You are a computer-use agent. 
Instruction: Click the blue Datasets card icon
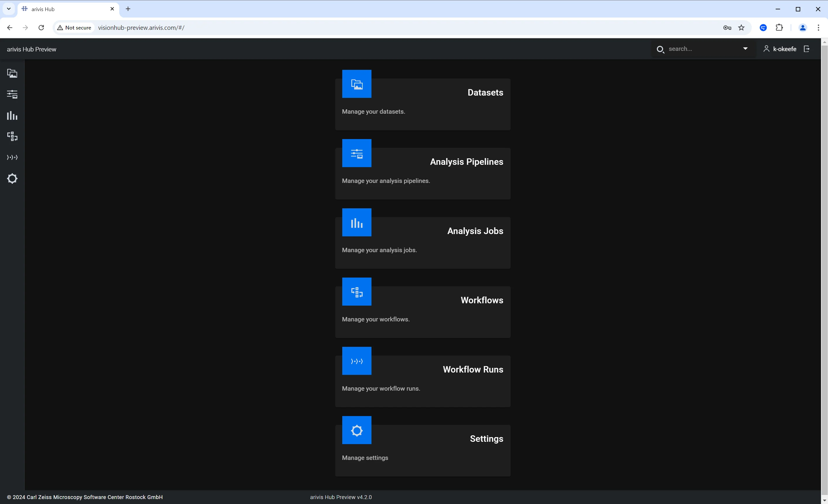point(357,84)
